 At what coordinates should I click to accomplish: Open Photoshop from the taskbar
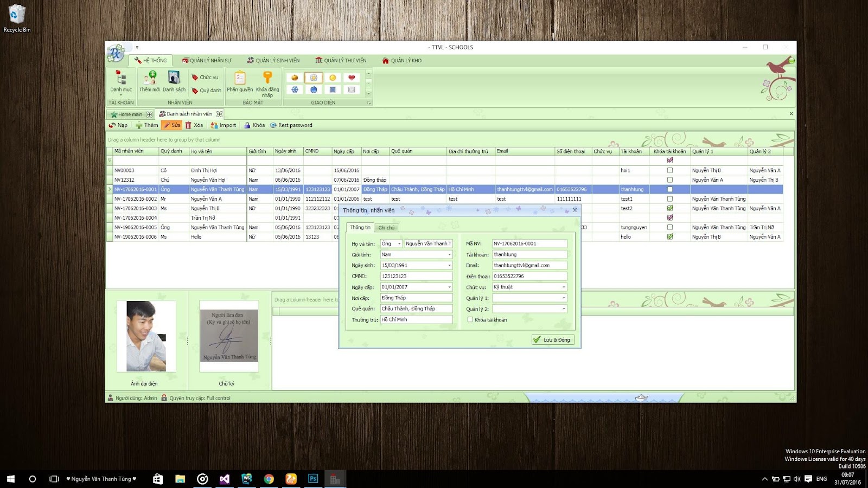pyautogui.click(x=313, y=479)
